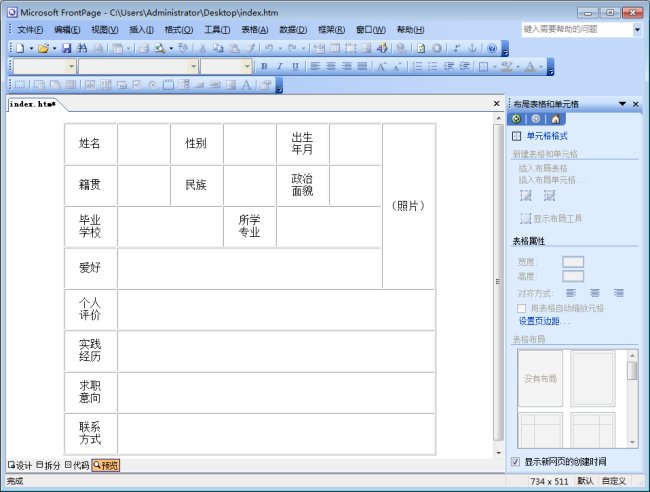650x492 pixels.
Task: Click the 姓名 table cell
Action: 90,144
